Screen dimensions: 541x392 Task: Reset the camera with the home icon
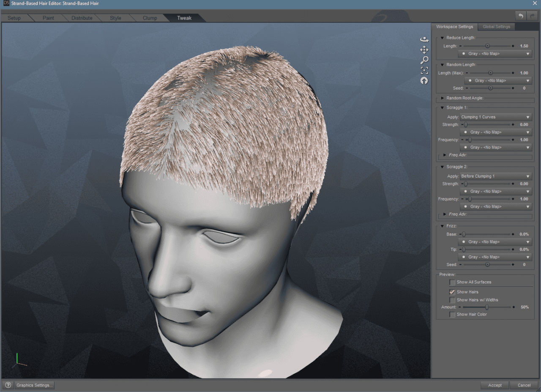[424, 80]
